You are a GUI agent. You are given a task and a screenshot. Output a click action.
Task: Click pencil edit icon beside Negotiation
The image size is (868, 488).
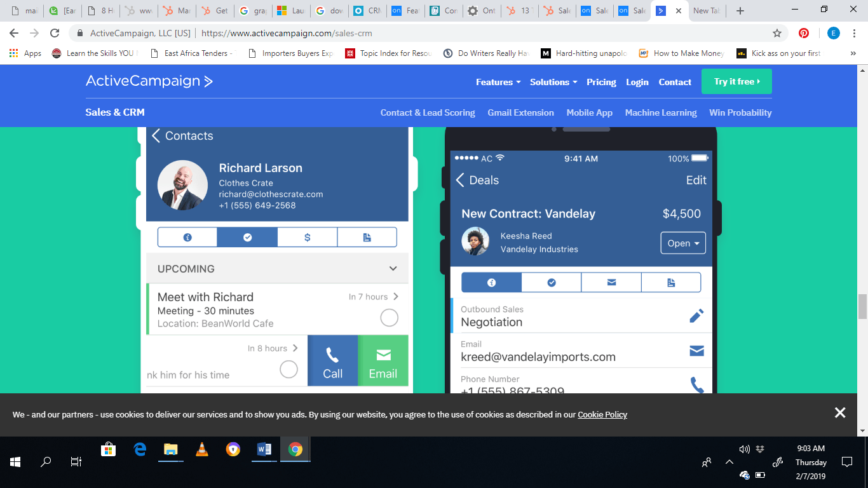pyautogui.click(x=696, y=316)
